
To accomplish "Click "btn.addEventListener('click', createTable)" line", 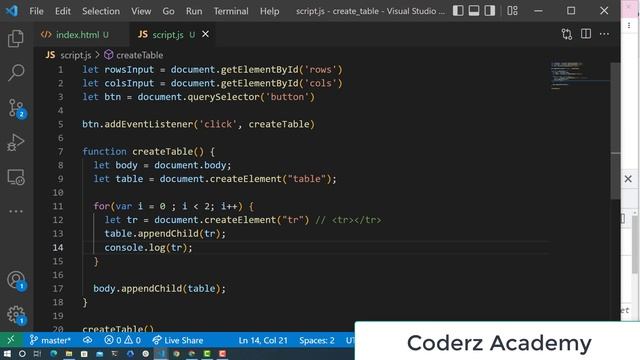I will point(198,124).
